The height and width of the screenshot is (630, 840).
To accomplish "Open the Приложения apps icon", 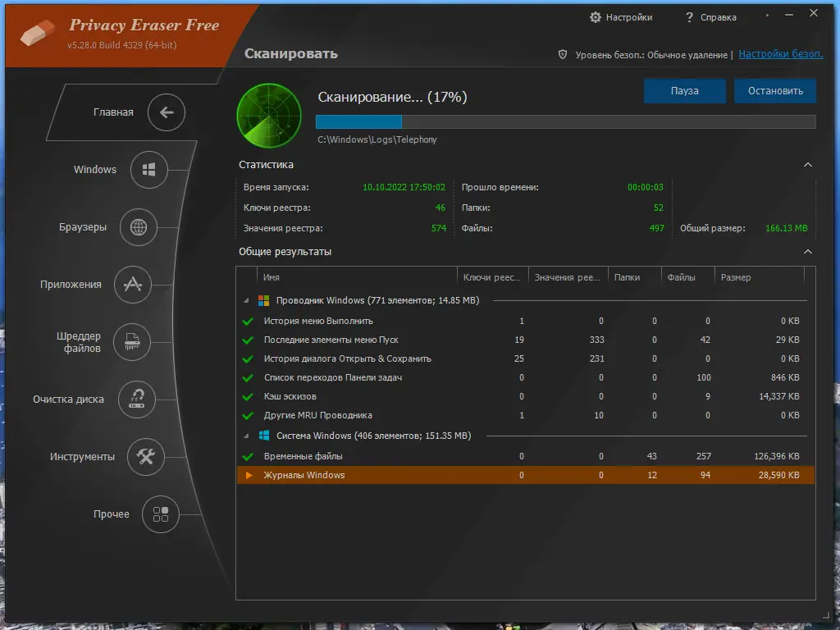I will pyautogui.click(x=133, y=285).
